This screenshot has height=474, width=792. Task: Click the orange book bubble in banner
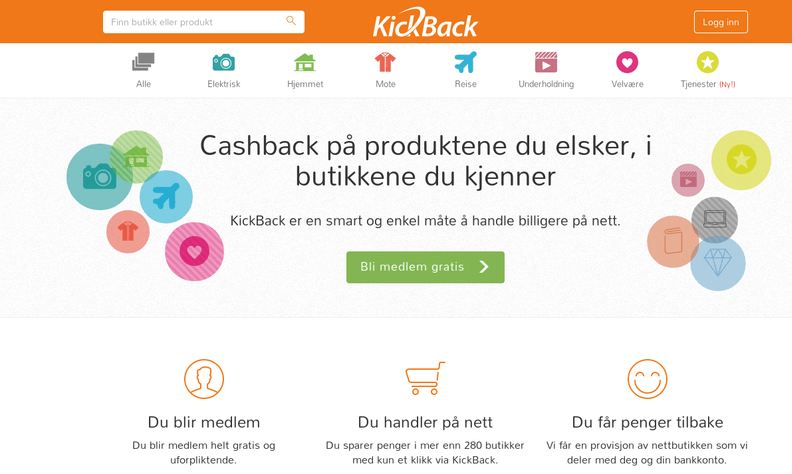tap(673, 242)
